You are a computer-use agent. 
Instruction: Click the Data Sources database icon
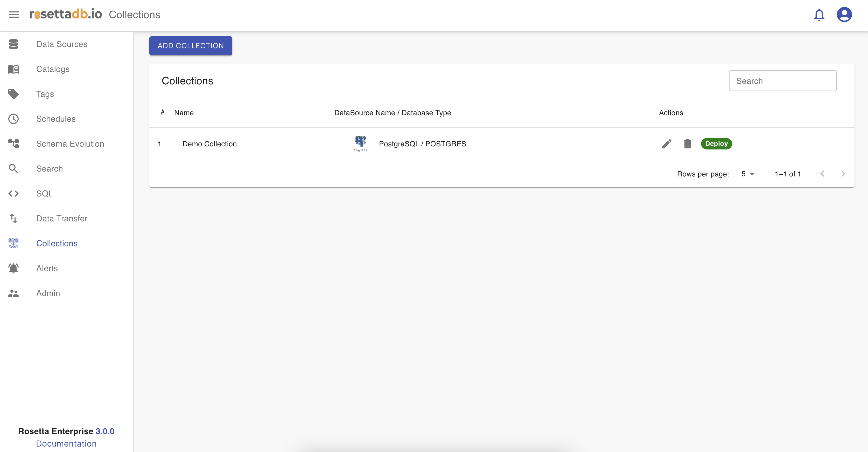(x=13, y=44)
